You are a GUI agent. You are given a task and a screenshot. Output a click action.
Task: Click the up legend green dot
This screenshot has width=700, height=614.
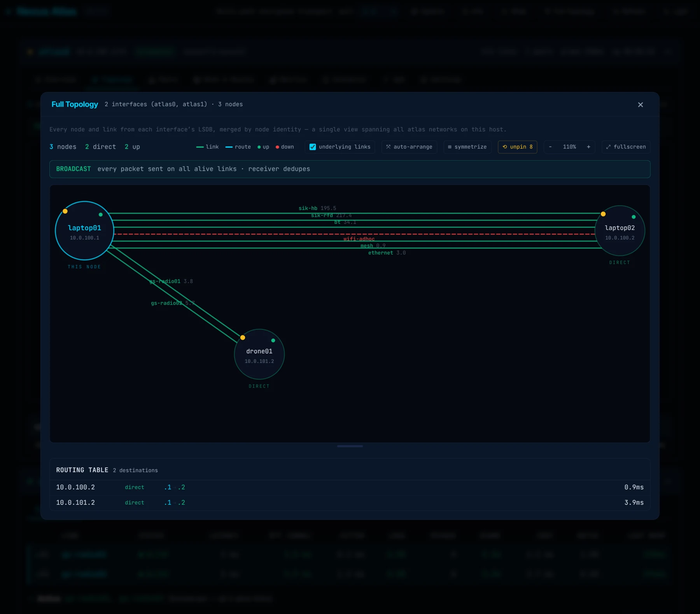coord(259,147)
